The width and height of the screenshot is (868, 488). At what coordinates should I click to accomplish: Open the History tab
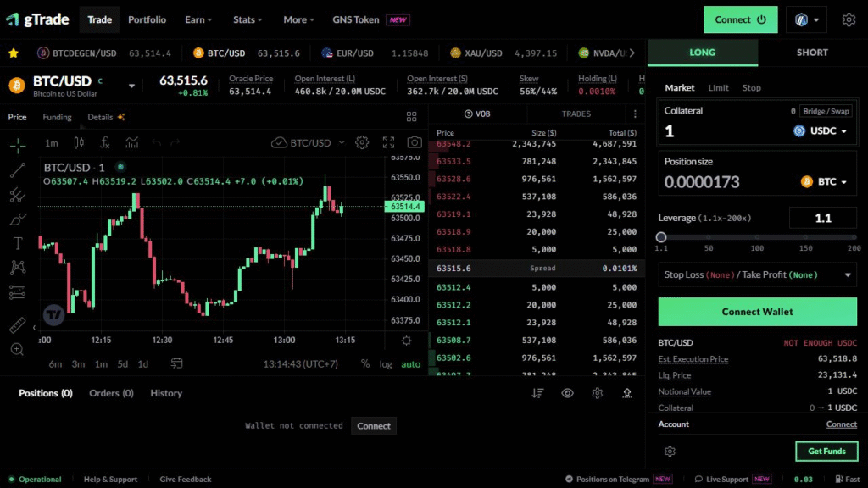point(166,393)
